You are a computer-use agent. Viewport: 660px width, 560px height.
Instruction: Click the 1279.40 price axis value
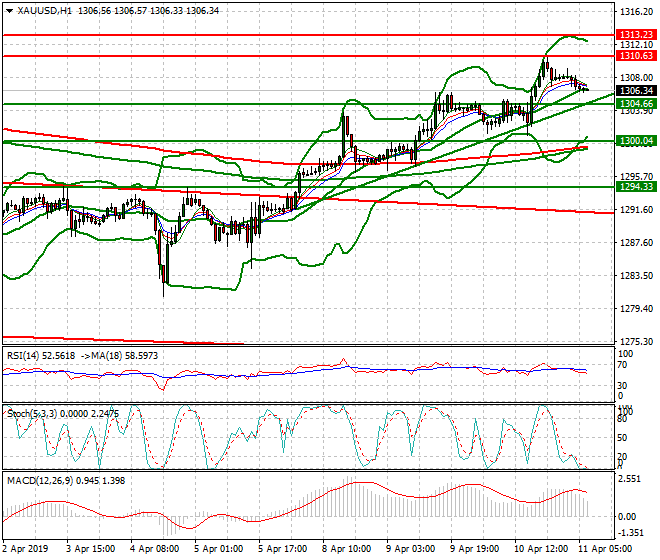(x=636, y=309)
